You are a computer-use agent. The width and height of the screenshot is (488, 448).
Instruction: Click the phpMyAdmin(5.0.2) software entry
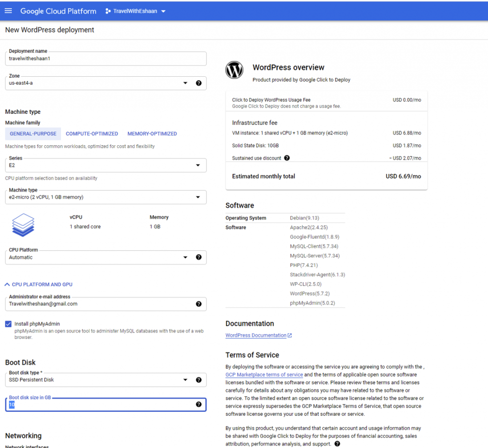point(313,303)
